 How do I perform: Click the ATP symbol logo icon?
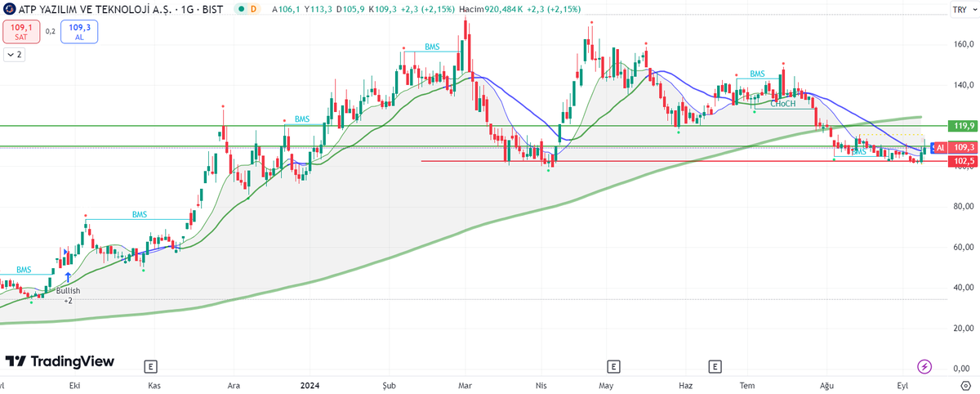point(8,9)
